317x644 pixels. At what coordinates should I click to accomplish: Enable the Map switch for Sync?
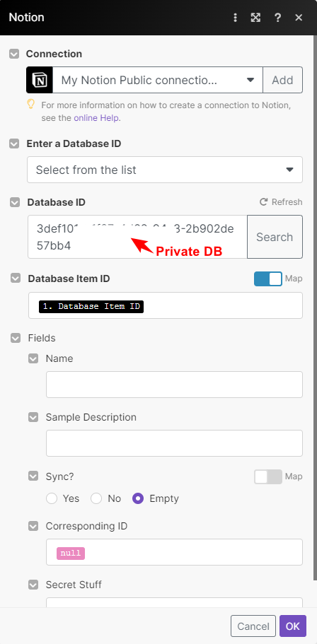tap(268, 476)
